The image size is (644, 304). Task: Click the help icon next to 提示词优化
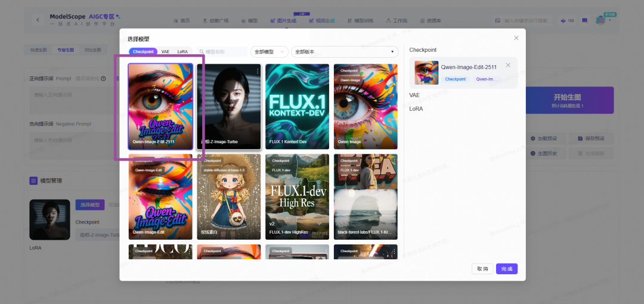click(104, 79)
